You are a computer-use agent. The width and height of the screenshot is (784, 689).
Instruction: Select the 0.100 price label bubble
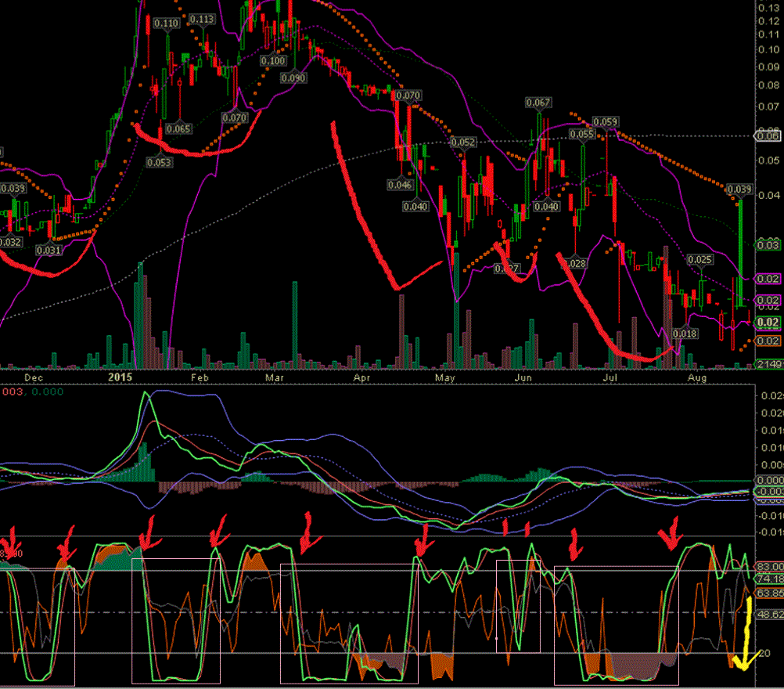[273, 60]
